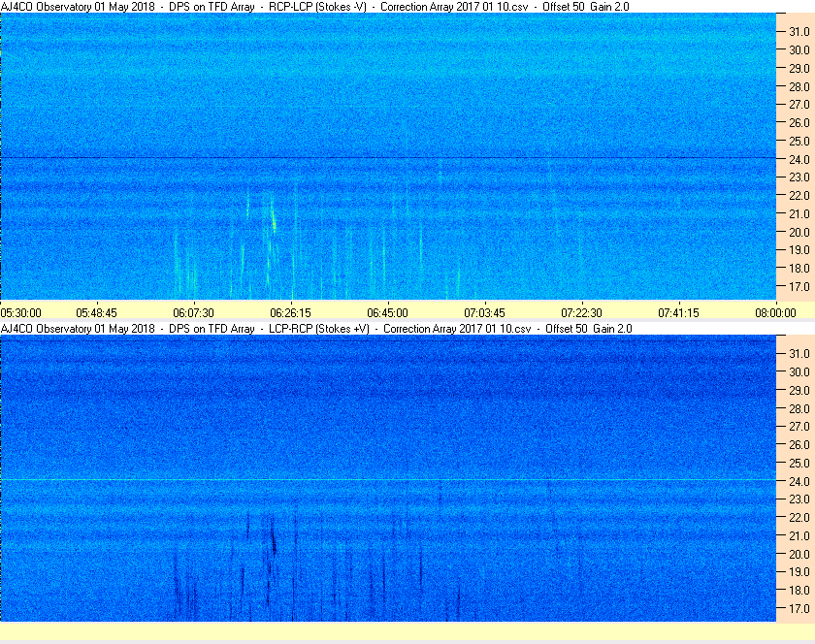
Task: Click 25.0 on the Stokes -V frequency axis
Action: 799,141
